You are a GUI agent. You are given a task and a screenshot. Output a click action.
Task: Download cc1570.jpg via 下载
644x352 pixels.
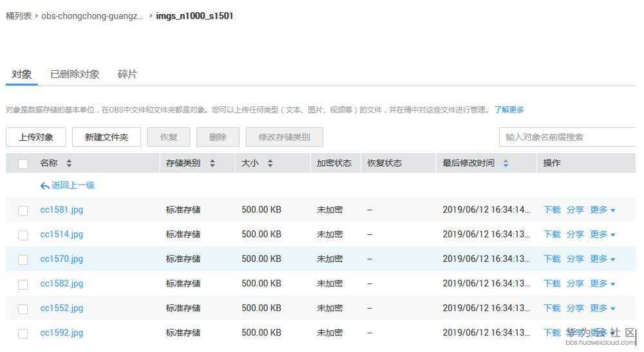point(552,259)
